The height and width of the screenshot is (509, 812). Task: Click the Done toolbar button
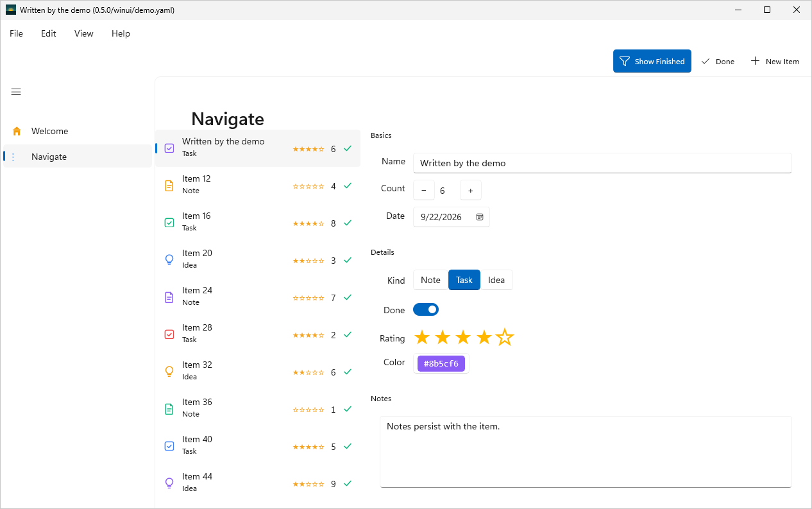point(718,61)
